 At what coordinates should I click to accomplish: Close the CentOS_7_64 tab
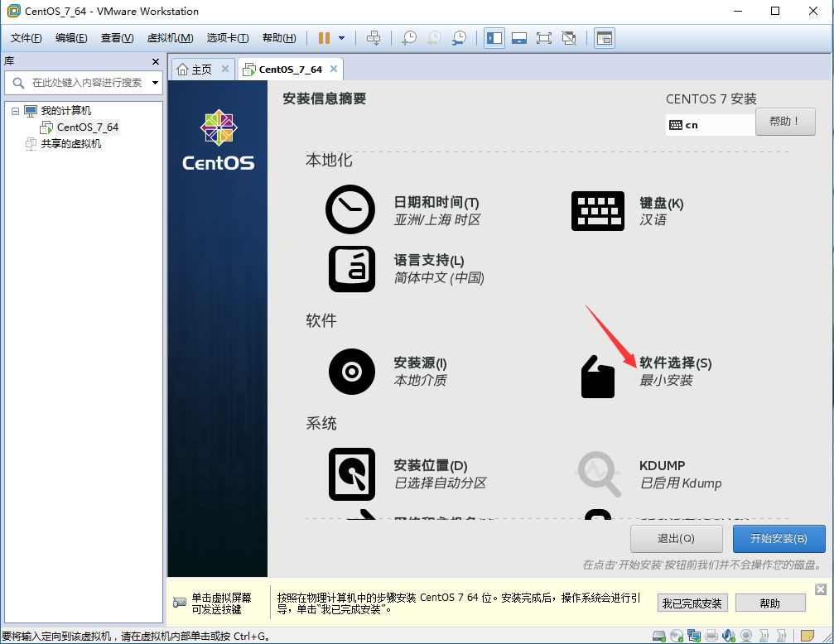pyautogui.click(x=334, y=69)
